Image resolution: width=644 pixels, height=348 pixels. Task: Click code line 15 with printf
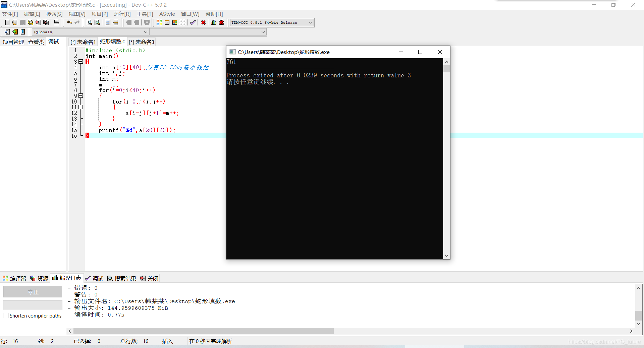tap(137, 130)
